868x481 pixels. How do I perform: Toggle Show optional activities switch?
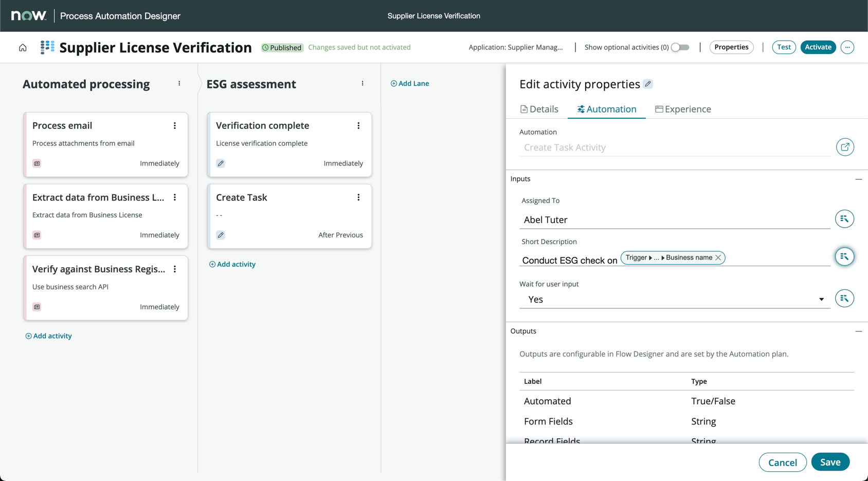[680, 47]
